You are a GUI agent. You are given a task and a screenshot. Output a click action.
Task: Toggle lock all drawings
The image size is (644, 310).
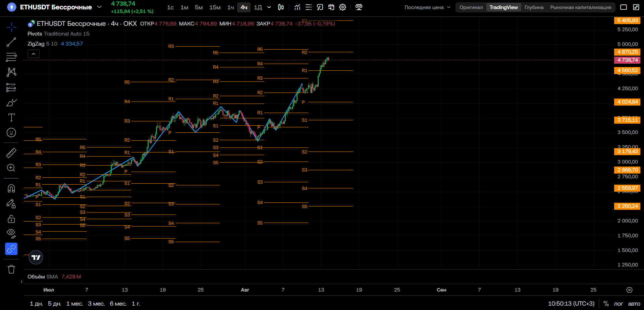tap(11, 219)
